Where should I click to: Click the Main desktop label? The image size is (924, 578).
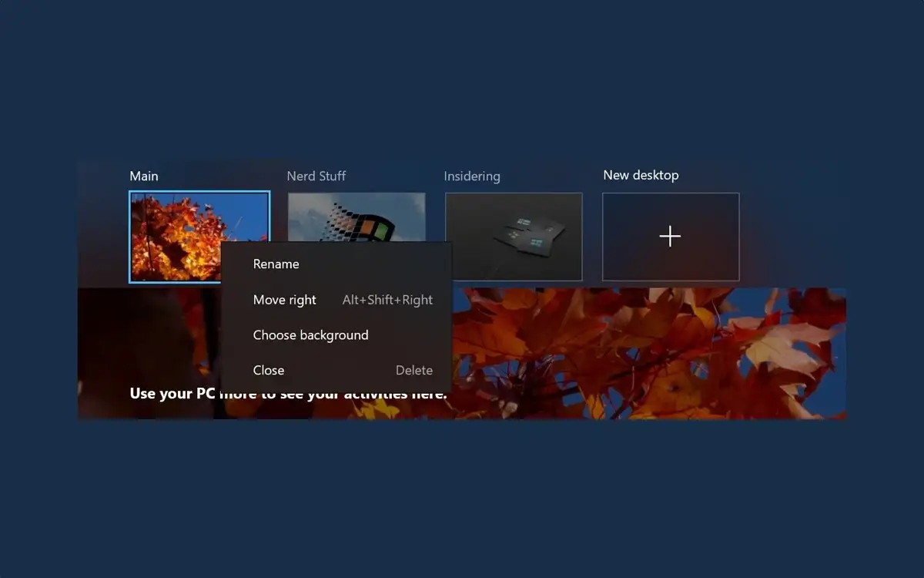coord(143,176)
